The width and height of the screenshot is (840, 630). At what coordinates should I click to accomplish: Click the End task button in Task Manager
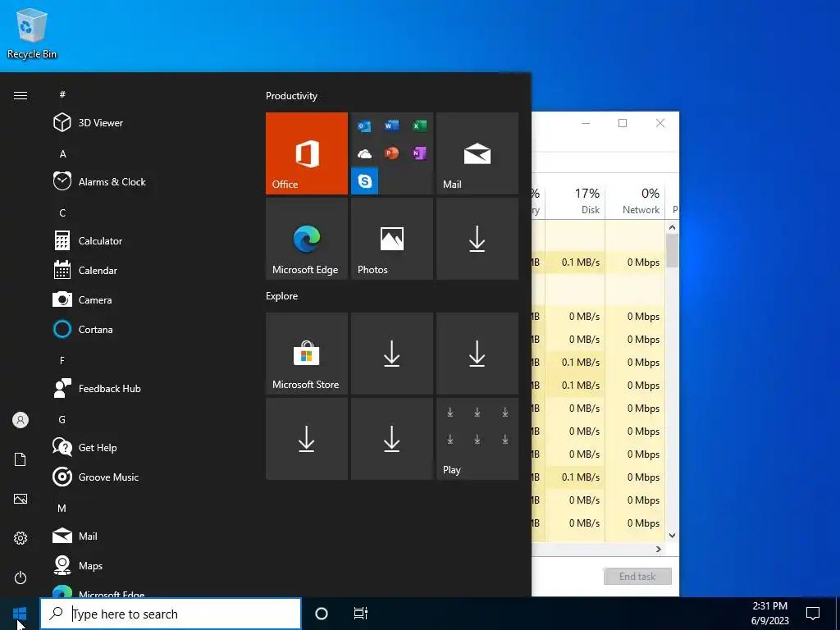[x=637, y=577]
